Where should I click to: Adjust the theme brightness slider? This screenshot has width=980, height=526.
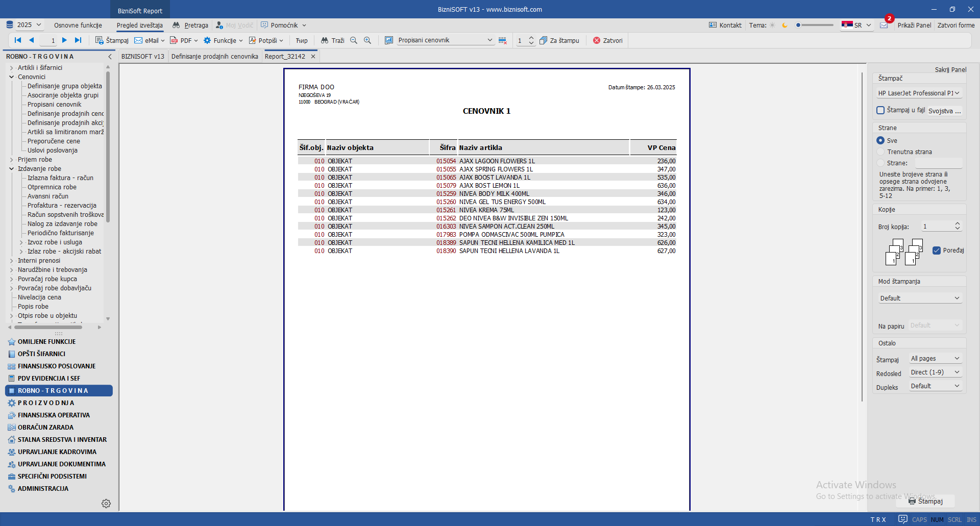[815, 25]
